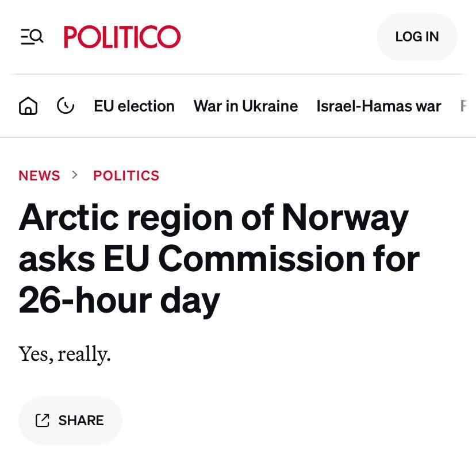Follow the POLITICS breadcrumb link
The image size is (476, 466).
click(126, 176)
